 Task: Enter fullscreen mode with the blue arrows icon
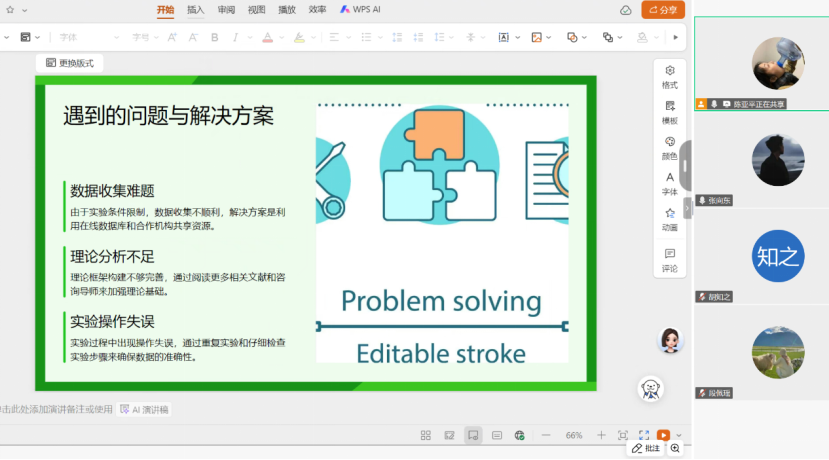click(643, 435)
